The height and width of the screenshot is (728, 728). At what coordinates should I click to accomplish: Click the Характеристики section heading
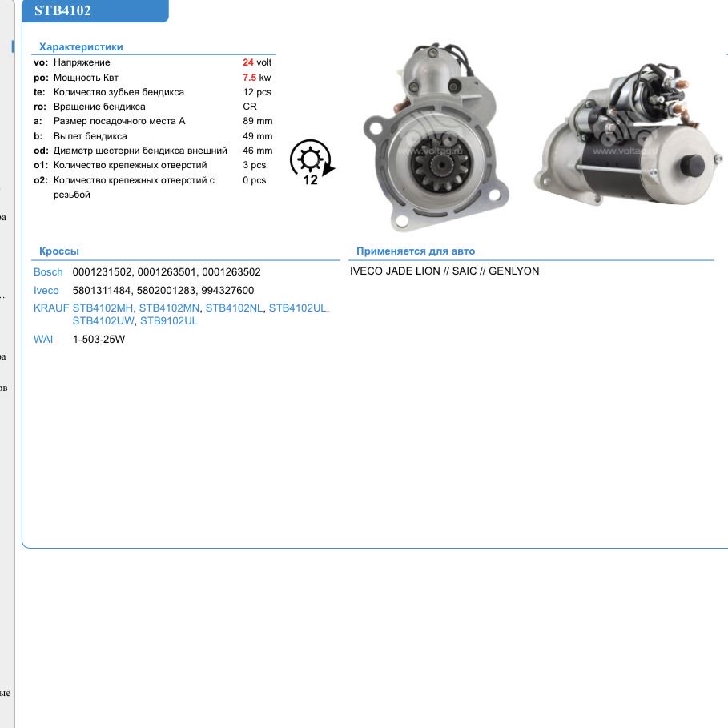click(81, 47)
